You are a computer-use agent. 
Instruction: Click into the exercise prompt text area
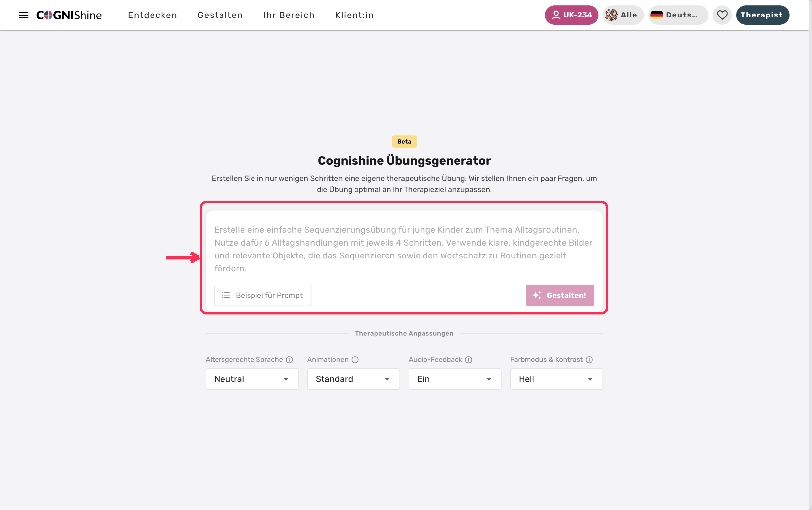[x=404, y=249]
